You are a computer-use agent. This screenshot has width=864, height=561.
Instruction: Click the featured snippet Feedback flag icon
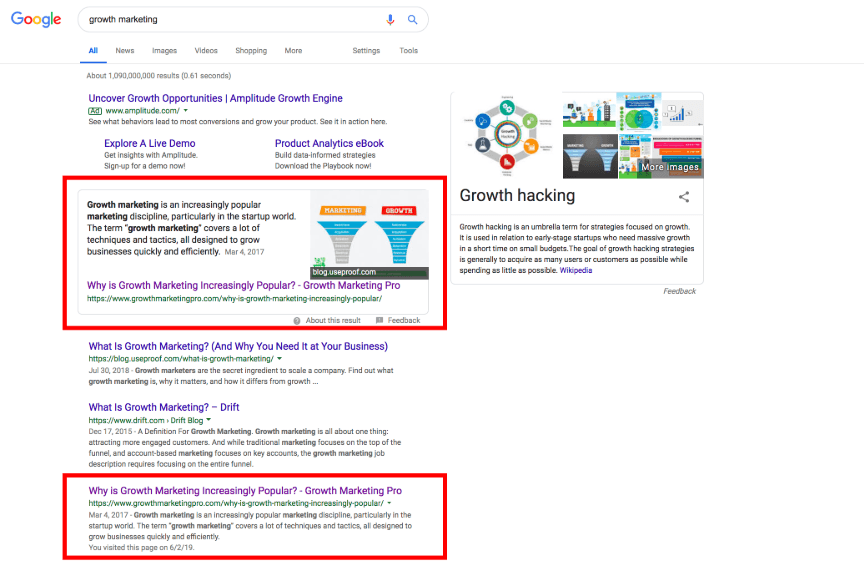[379, 320]
